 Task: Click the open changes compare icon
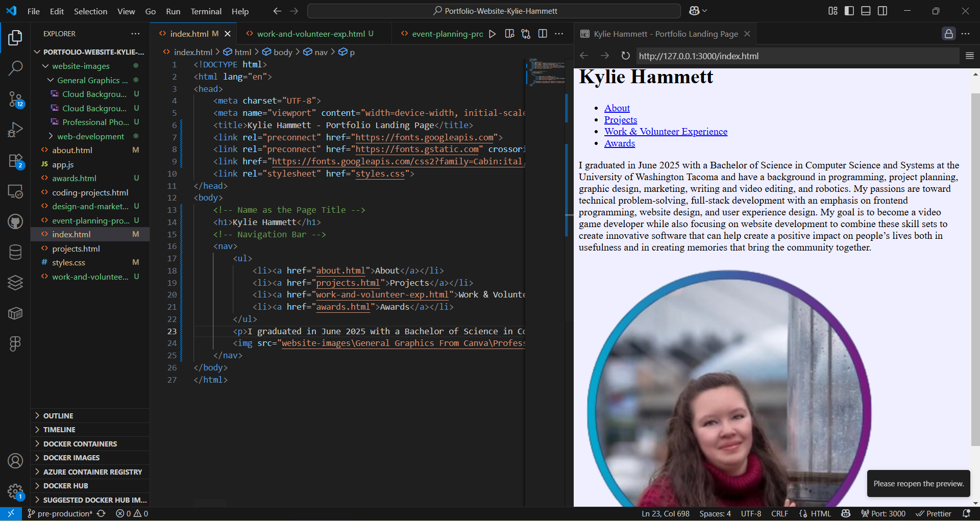point(526,34)
